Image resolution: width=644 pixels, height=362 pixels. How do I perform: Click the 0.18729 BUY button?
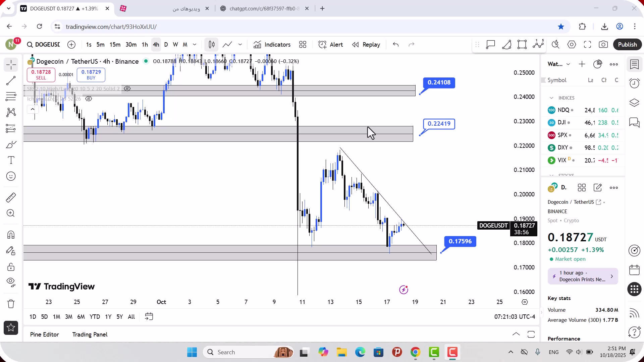91,75
